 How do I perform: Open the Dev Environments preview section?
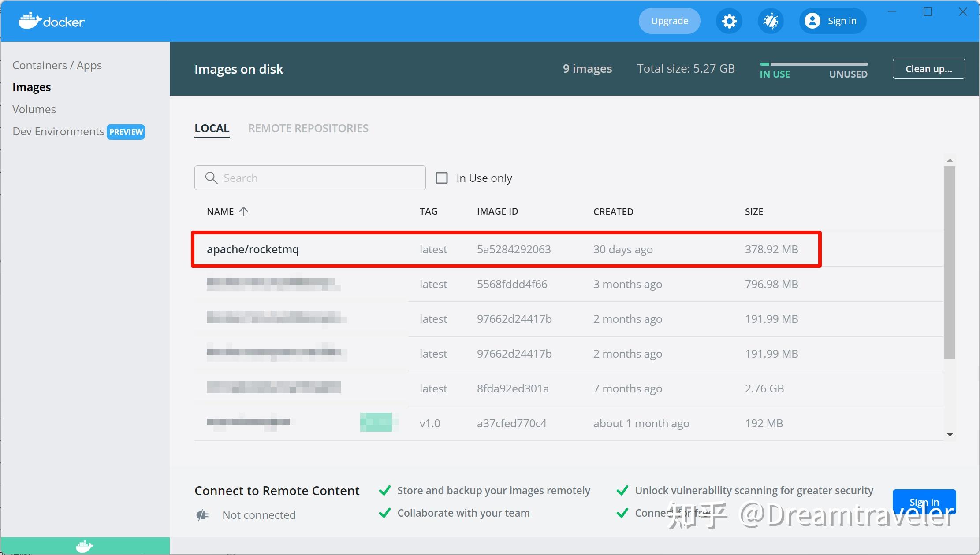[58, 131]
